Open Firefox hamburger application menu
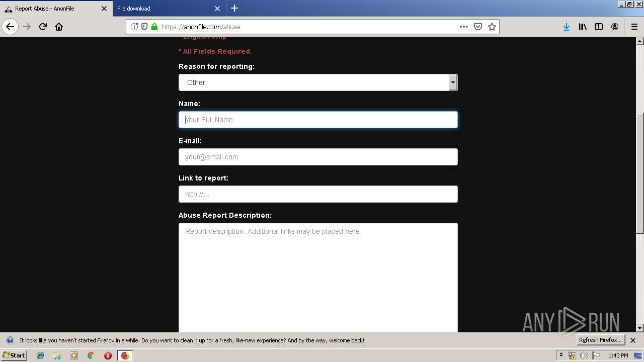Image resolution: width=644 pixels, height=362 pixels. click(634, 27)
